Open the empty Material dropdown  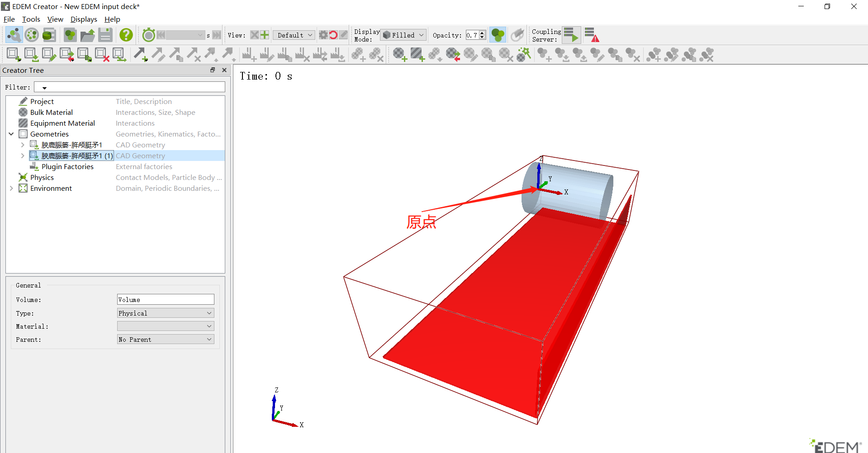(x=166, y=326)
